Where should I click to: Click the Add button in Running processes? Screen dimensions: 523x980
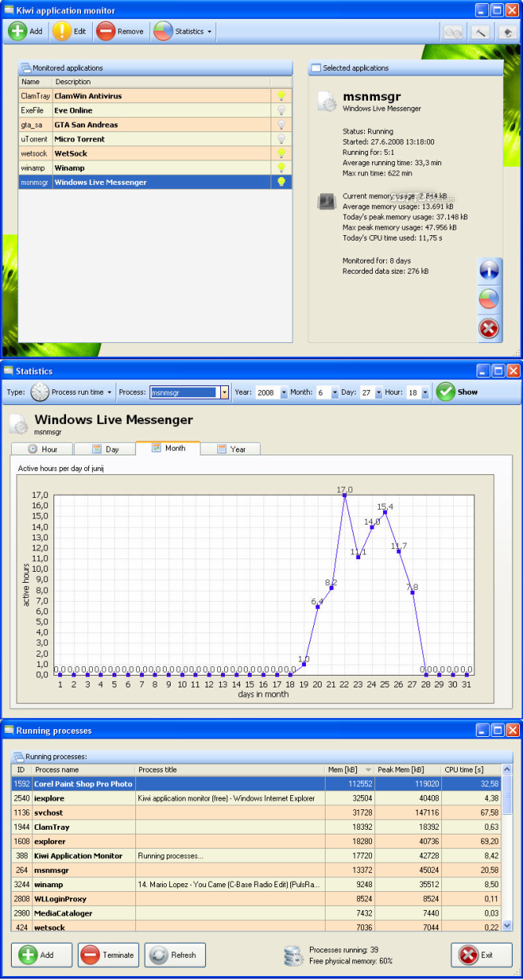coord(42,955)
